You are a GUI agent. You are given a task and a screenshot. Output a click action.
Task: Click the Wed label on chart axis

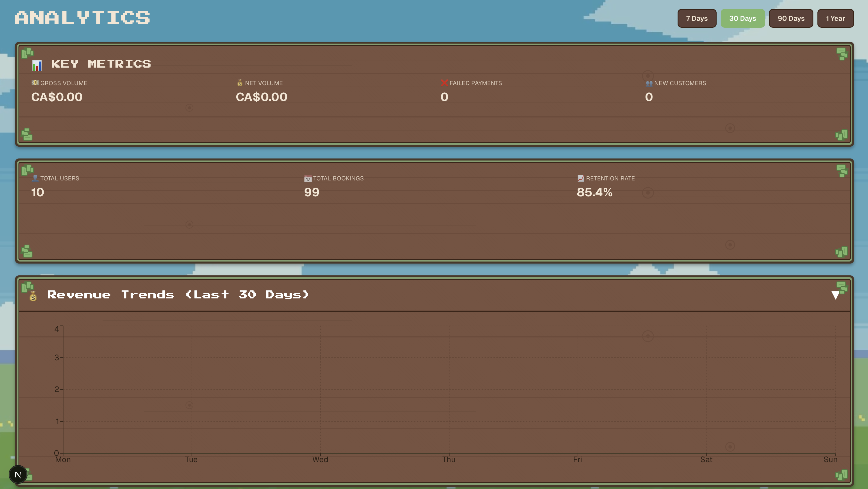click(320, 459)
